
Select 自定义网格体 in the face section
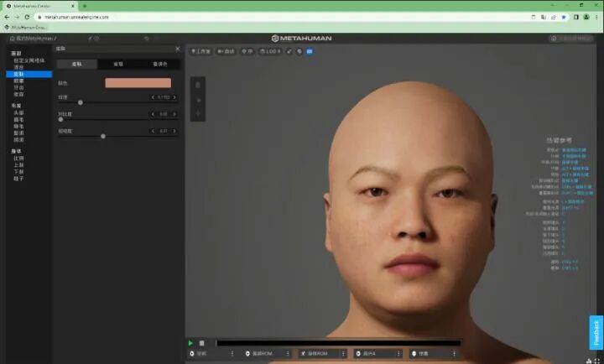tap(29, 60)
